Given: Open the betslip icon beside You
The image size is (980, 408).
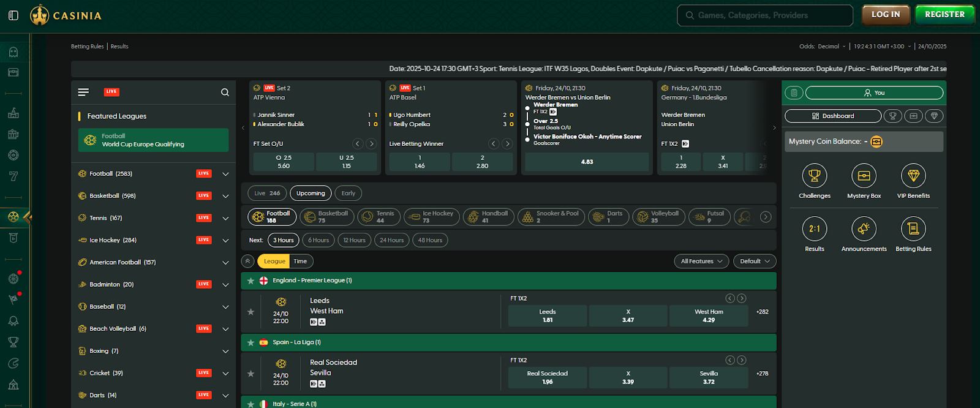Looking at the screenshot, I should (x=794, y=93).
